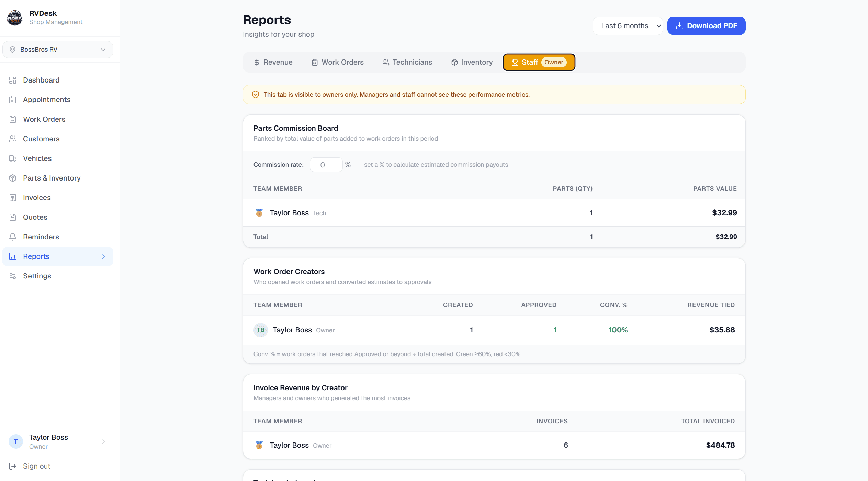
Task: Click the clipboard icon on Work Orders tab
Action: click(315, 63)
